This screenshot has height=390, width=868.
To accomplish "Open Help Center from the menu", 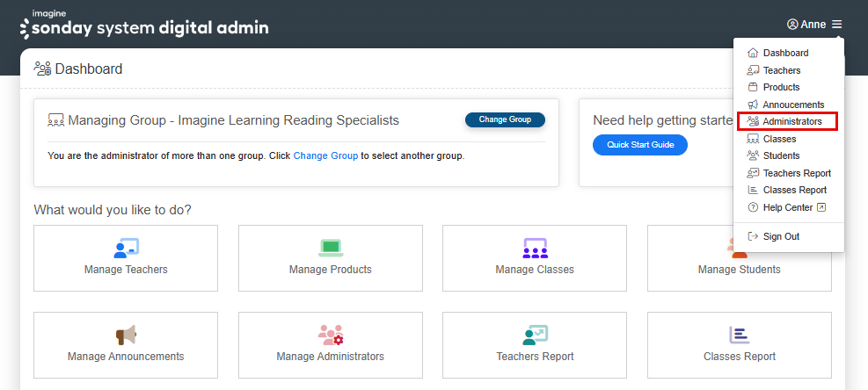I will pos(789,207).
